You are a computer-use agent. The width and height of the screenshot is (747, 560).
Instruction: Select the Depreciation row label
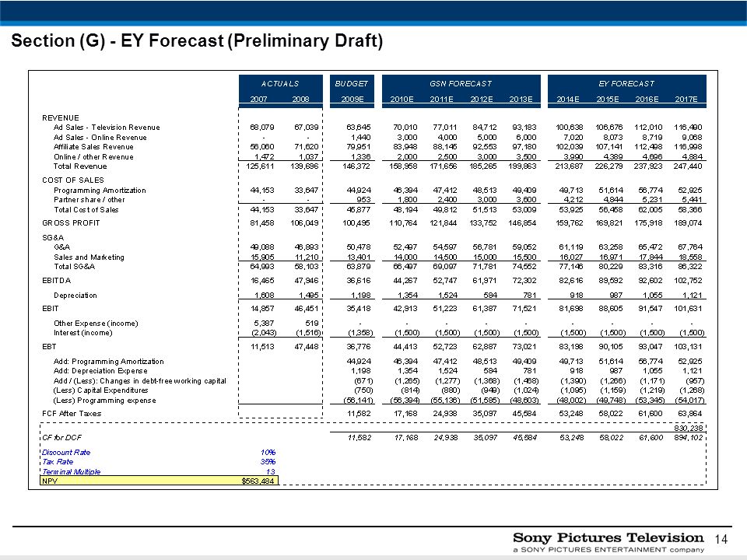point(75,296)
